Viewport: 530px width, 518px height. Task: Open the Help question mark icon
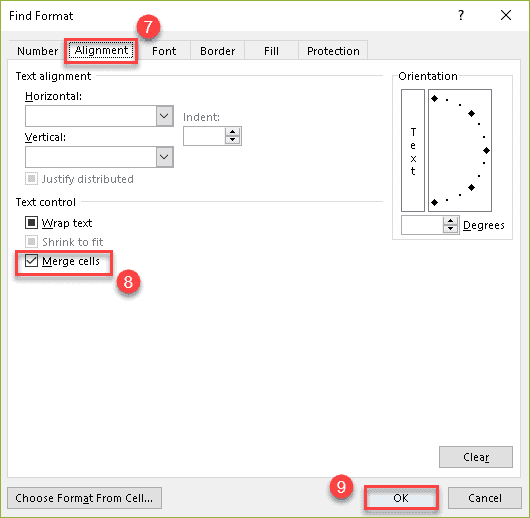[461, 15]
